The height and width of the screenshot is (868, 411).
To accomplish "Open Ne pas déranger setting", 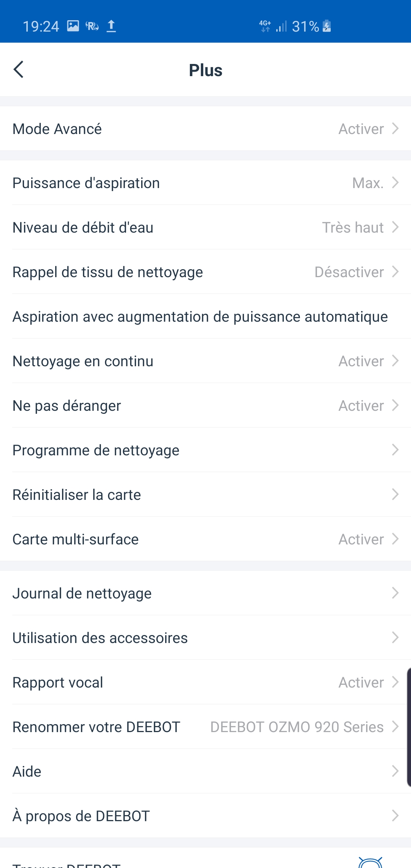I will coord(205,405).
